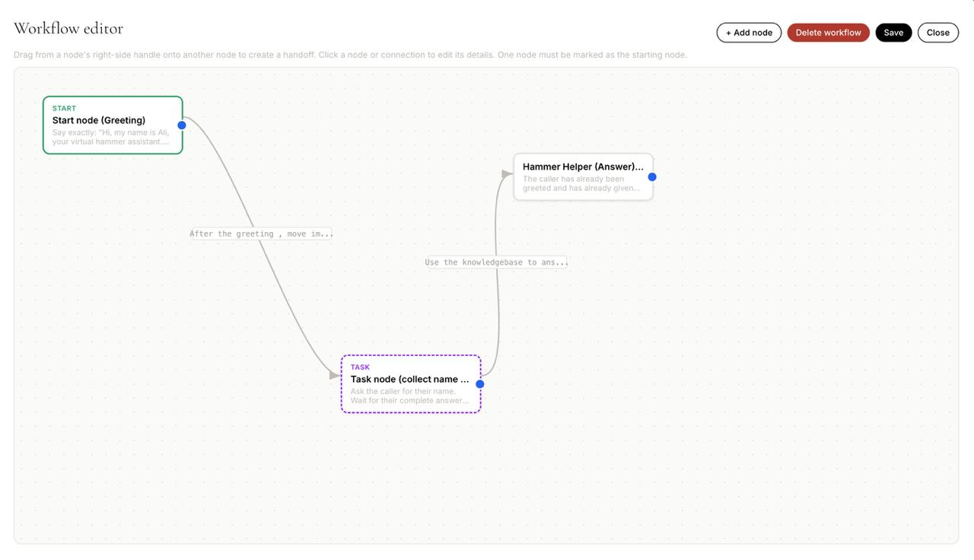
Task: Click the arrowhead entering Hammer Helper node
Action: tap(507, 174)
